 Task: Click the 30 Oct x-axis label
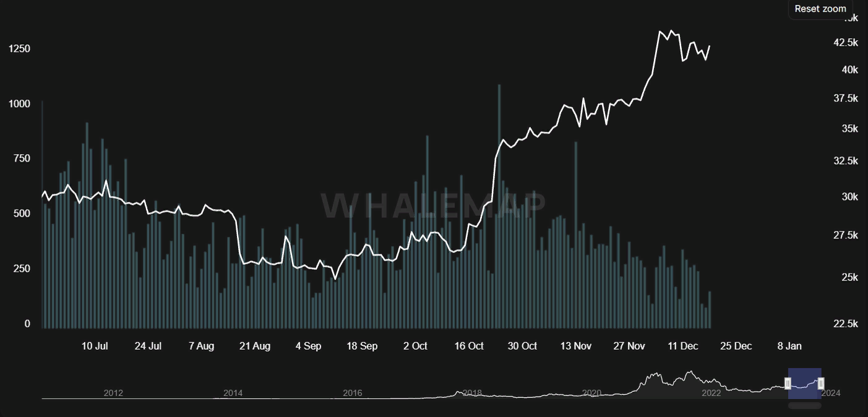[522, 346]
